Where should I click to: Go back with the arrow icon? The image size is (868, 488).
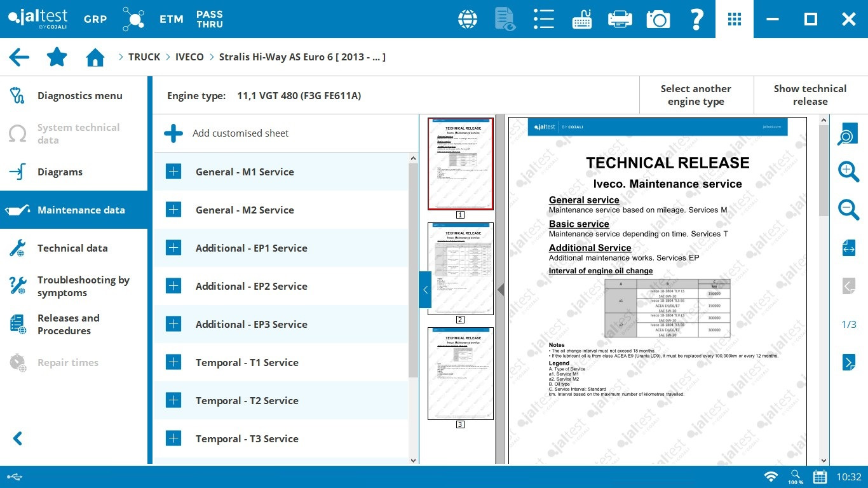point(19,57)
